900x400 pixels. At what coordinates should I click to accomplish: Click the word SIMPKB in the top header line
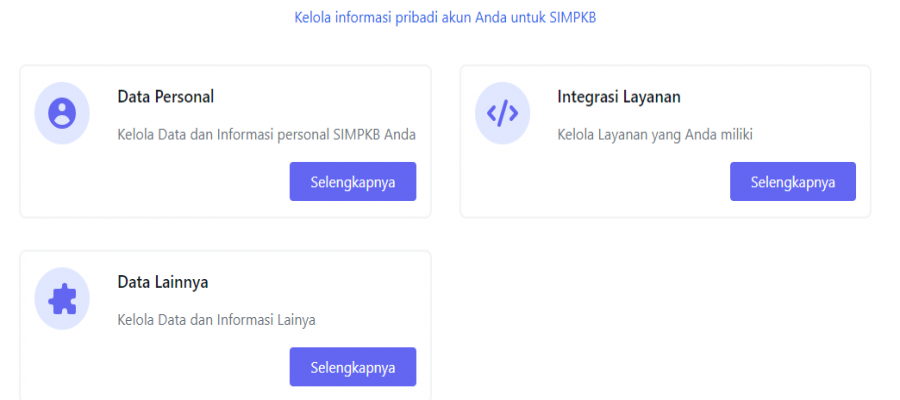click(573, 18)
